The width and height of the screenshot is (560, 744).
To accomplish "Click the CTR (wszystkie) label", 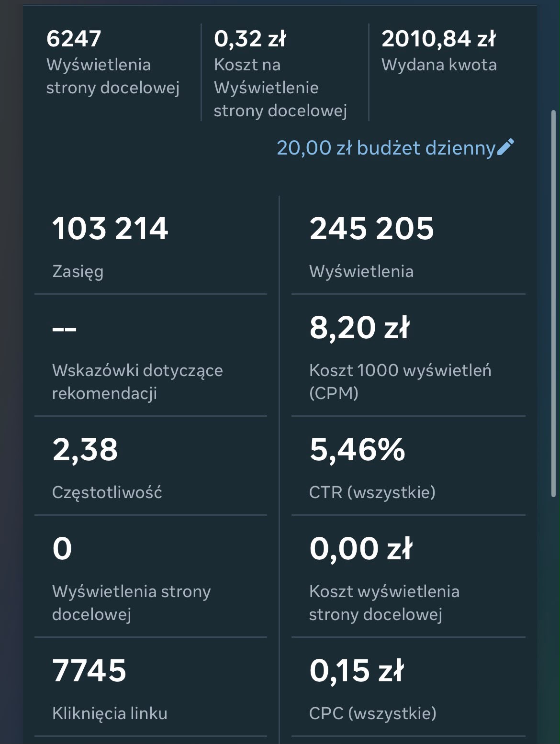I will [372, 492].
